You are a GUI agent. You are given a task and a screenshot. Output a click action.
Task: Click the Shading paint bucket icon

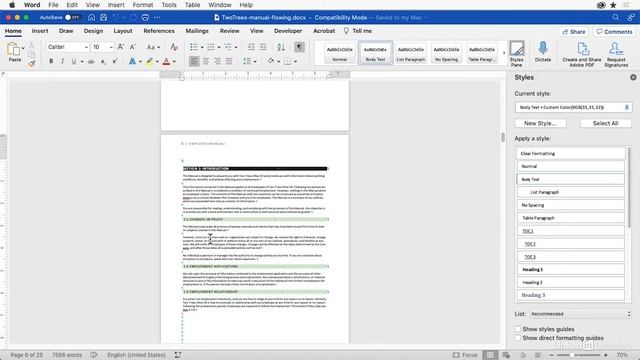point(271,61)
